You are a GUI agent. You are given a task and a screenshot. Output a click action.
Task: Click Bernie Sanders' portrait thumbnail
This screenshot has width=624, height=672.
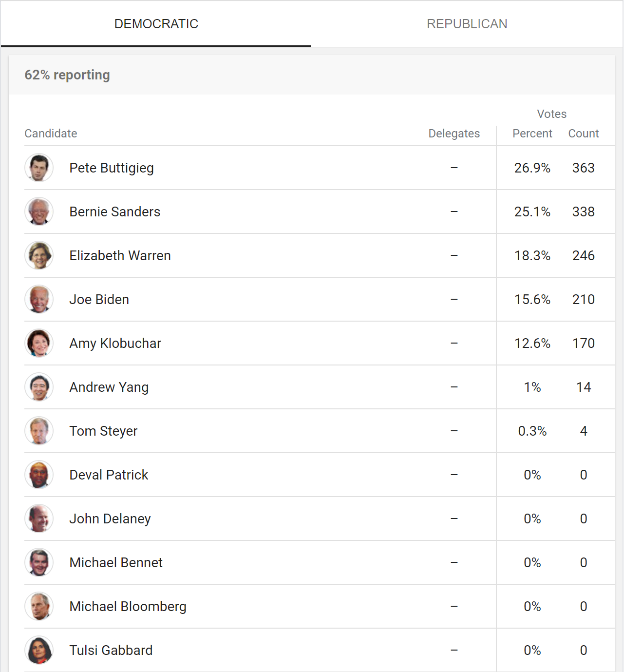tap(39, 211)
